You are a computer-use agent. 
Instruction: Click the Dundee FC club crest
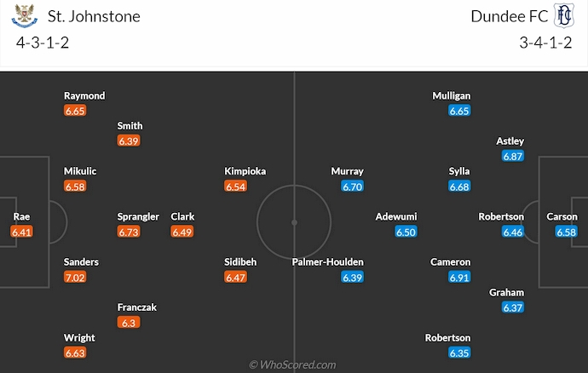tap(563, 16)
